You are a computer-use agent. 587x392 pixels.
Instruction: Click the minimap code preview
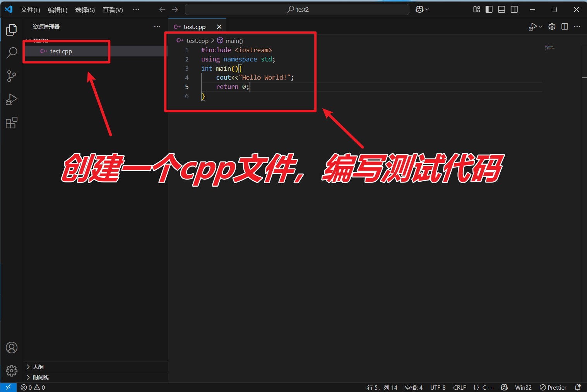549,48
